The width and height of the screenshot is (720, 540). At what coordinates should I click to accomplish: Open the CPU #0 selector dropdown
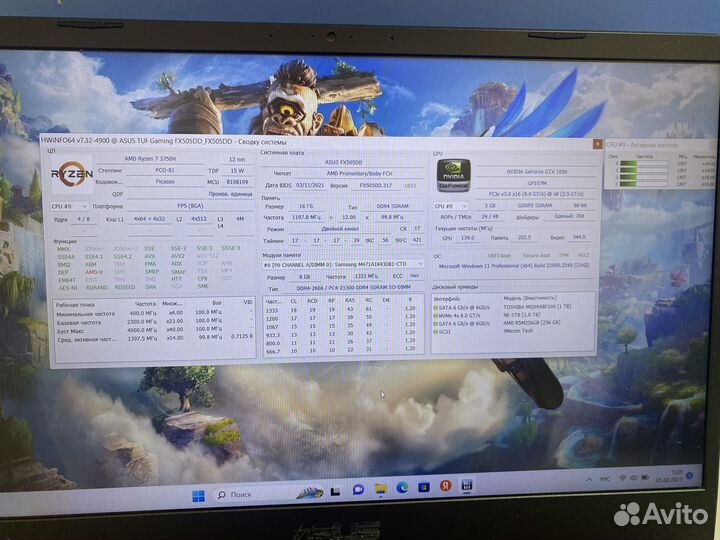pyautogui.click(x=69, y=207)
